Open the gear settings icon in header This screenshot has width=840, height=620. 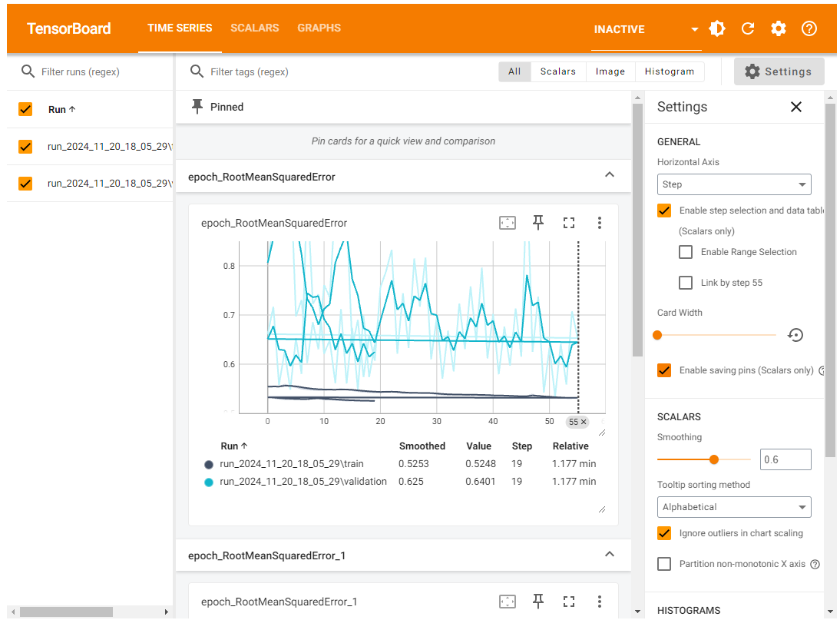pyautogui.click(x=778, y=28)
